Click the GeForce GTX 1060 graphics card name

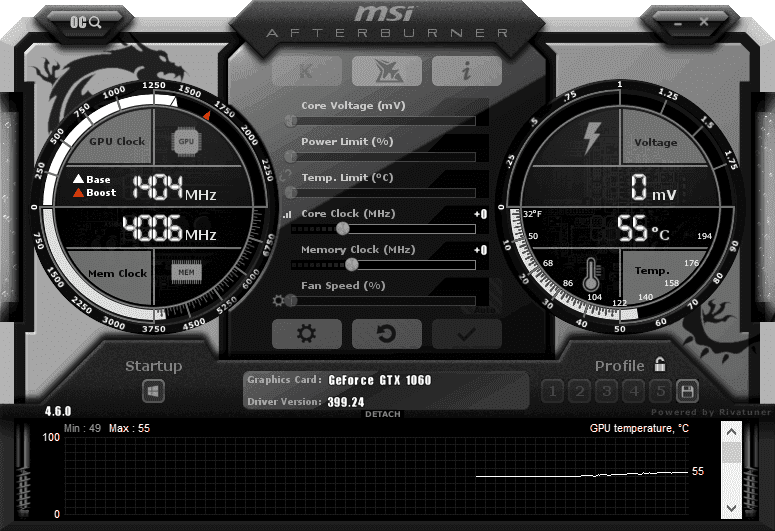[x=380, y=380]
